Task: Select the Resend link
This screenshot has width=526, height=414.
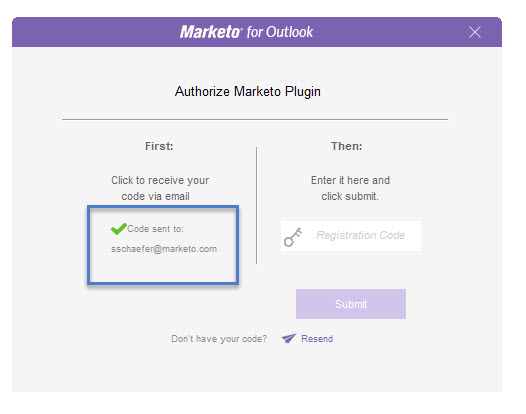Action: pyautogui.click(x=317, y=339)
